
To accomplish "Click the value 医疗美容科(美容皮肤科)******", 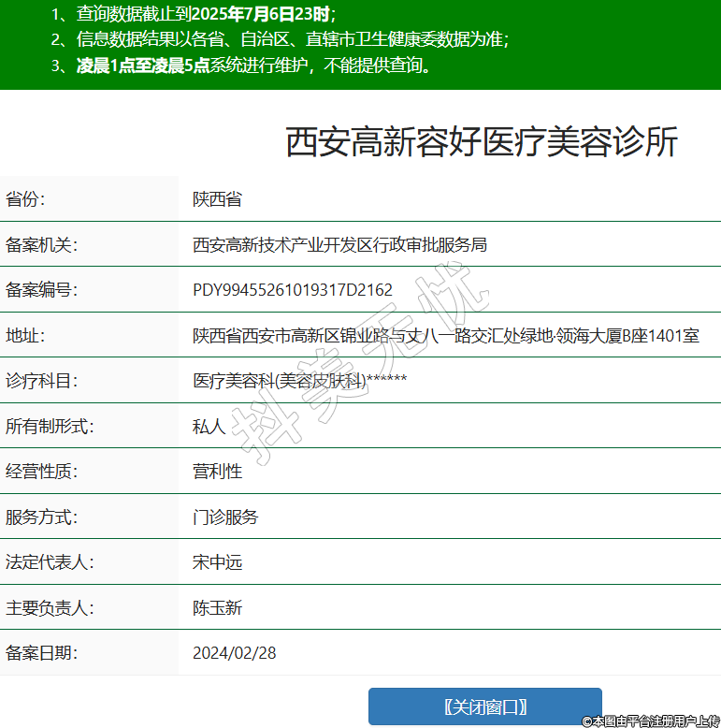I will (299, 381).
